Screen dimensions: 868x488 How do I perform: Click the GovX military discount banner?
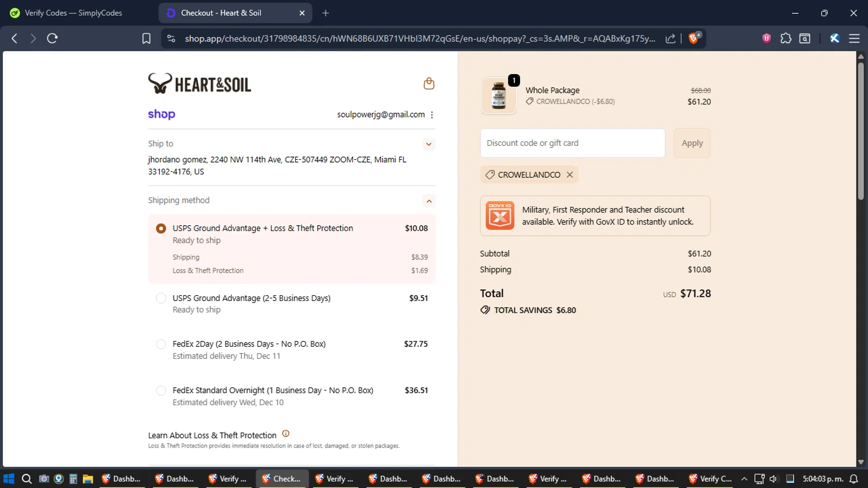(595, 216)
